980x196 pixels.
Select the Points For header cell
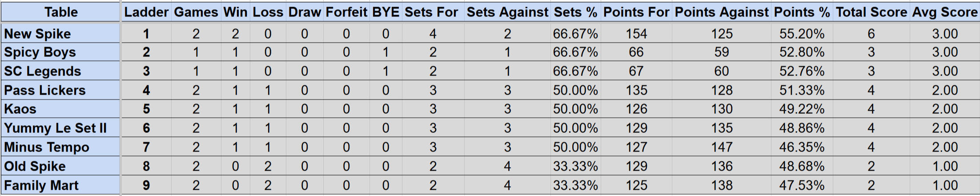pyautogui.click(x=636, y=12)
